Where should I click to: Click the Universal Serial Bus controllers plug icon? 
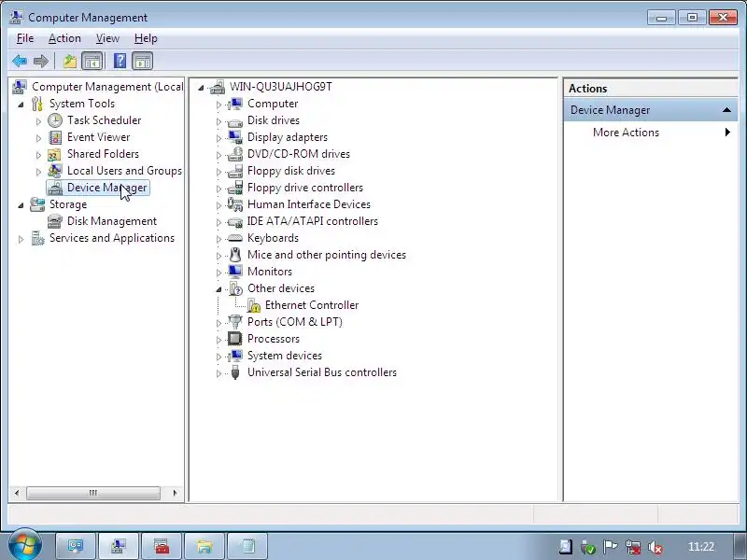pyautogui.click(x=235, y=372)
